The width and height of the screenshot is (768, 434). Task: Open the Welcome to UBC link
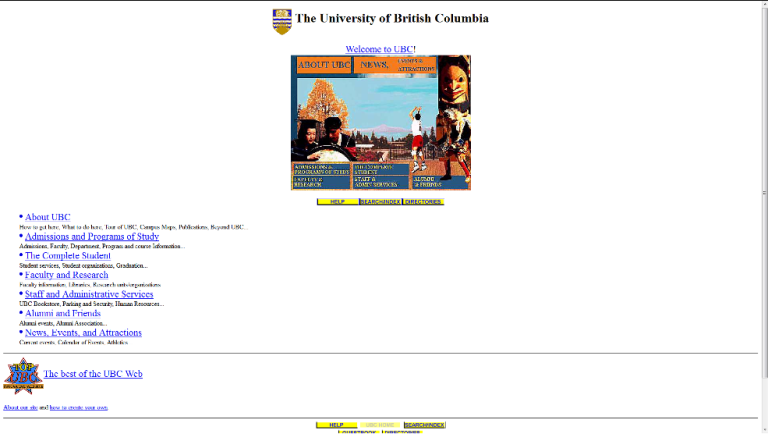click(x=379, y=49)
